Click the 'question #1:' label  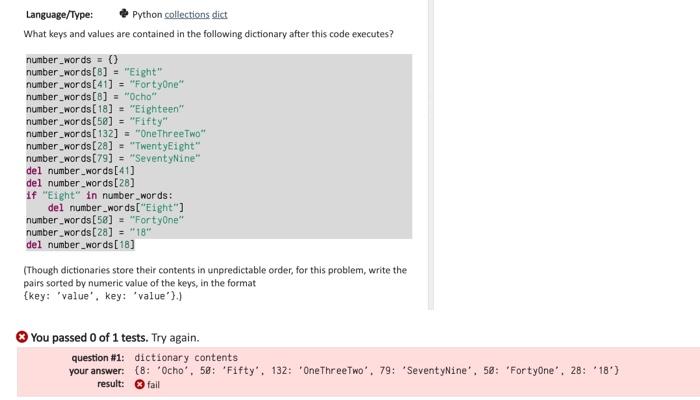(98, 358)
